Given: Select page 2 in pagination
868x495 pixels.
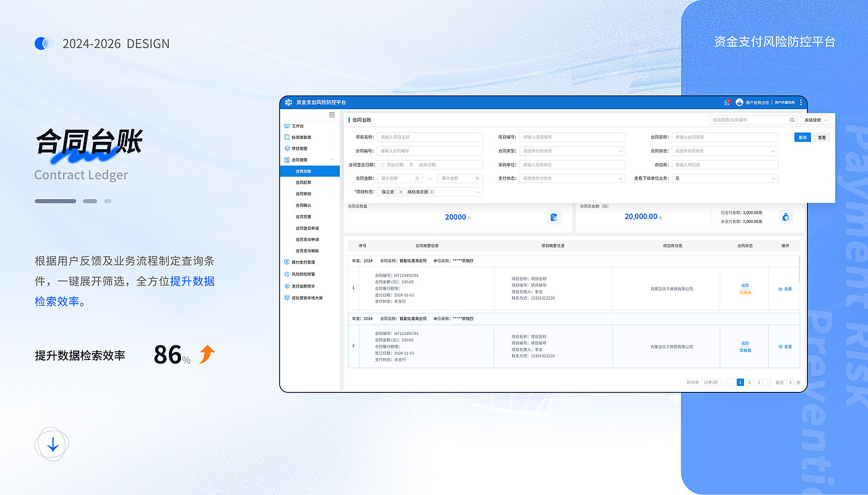Looking at the screenshot, I should 749,382.
